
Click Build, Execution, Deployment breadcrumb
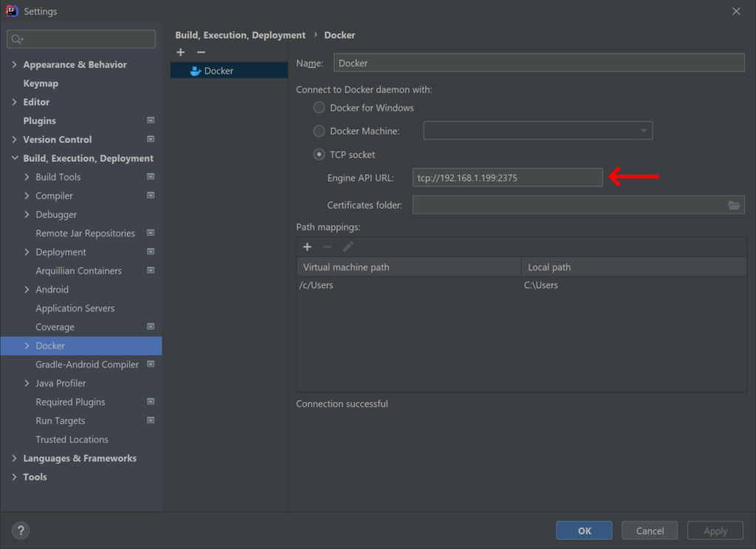[x=240, y=35]
